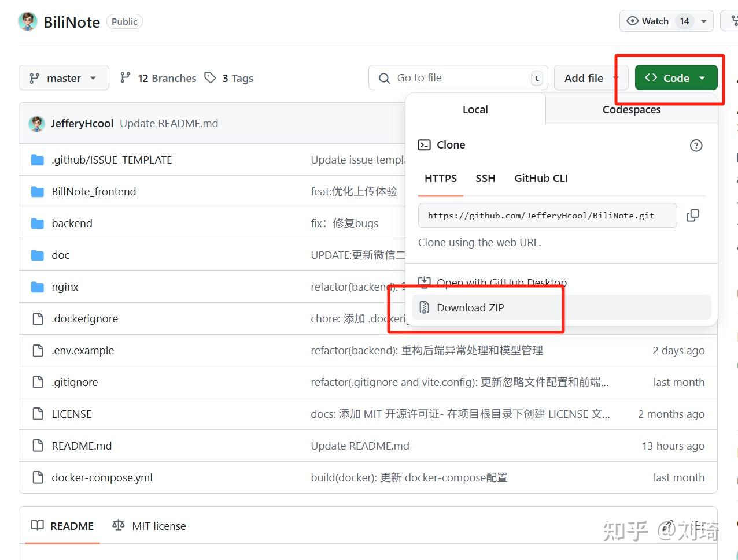Click the search magnifier in Go to file
The height and width of the screenshot is (560, 738).
pos(384,77)
